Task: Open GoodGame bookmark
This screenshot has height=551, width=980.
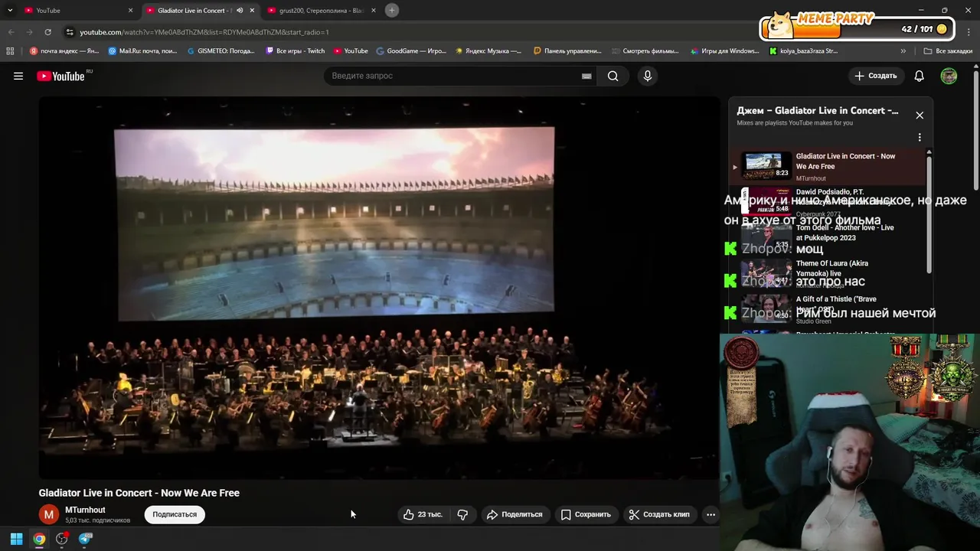Action: [x=411, y=51]
